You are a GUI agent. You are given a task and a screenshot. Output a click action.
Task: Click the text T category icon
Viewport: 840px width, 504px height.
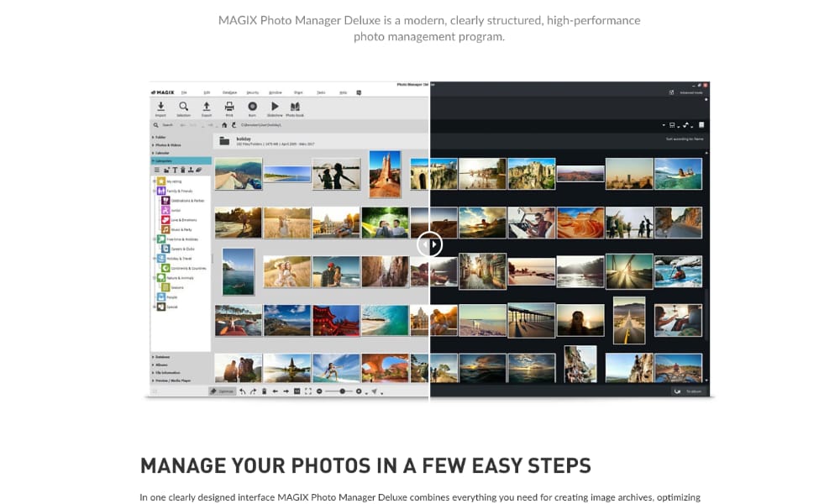point(175,170)
